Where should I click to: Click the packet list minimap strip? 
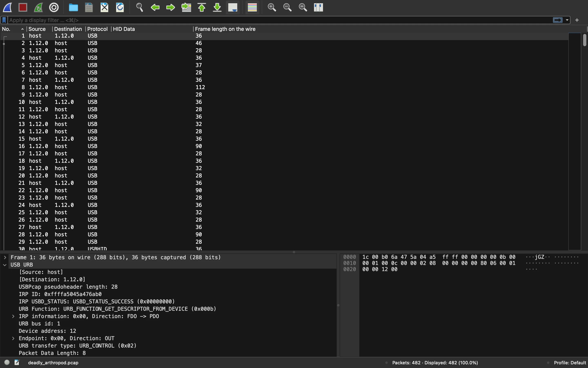(x=574, y=141)
